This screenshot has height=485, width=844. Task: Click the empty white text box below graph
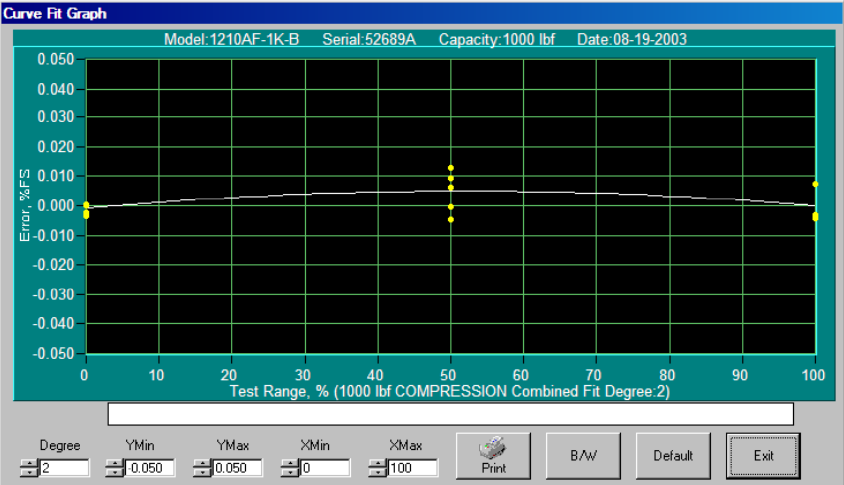pos(450,414)
